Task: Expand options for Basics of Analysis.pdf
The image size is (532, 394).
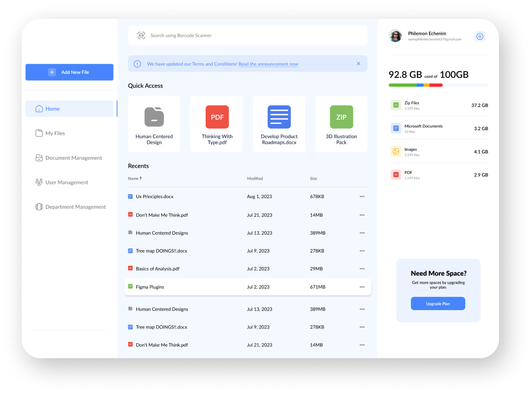Action: (x=362, y=269)
